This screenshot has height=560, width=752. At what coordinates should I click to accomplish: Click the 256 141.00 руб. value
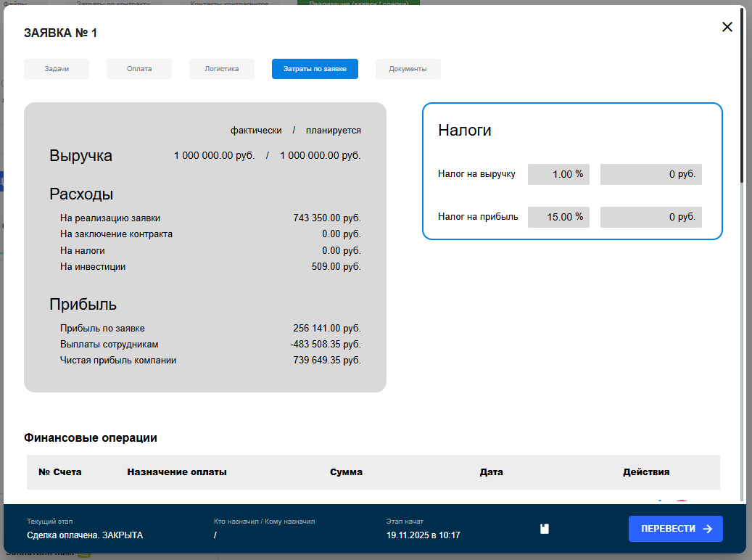(x=327, y=328)
